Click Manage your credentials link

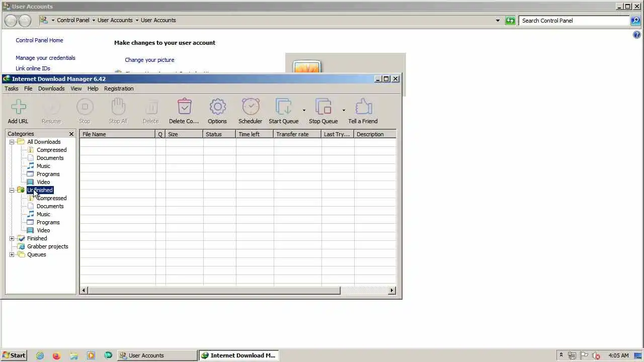point(45,58)
